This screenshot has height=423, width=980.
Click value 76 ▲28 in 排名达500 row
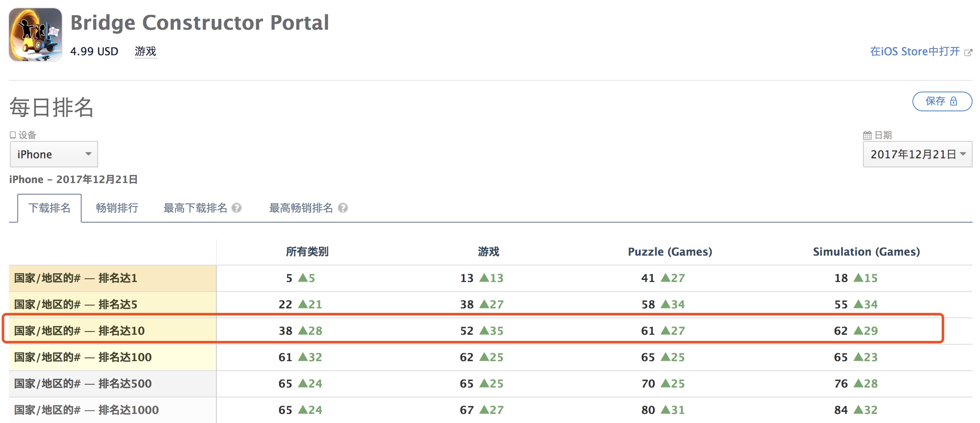856,384
